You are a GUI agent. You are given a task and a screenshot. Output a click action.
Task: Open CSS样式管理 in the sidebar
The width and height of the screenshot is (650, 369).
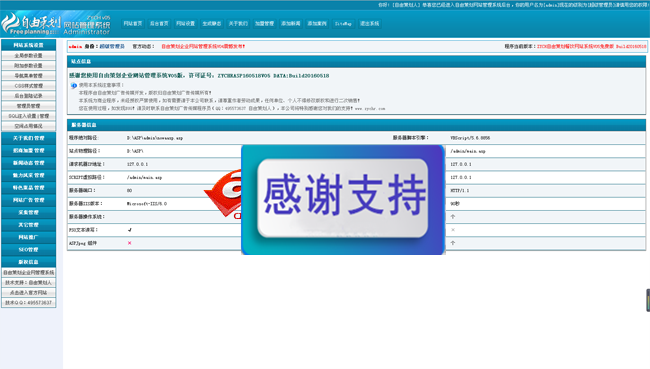[29, 86]
